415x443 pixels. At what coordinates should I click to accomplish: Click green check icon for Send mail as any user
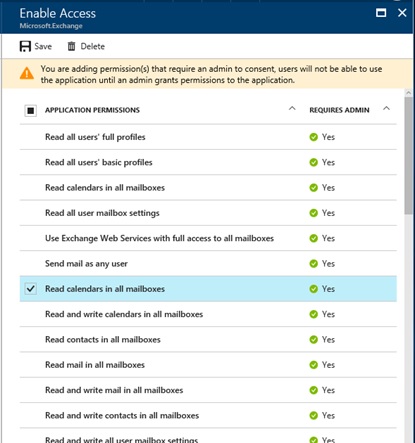313,264
